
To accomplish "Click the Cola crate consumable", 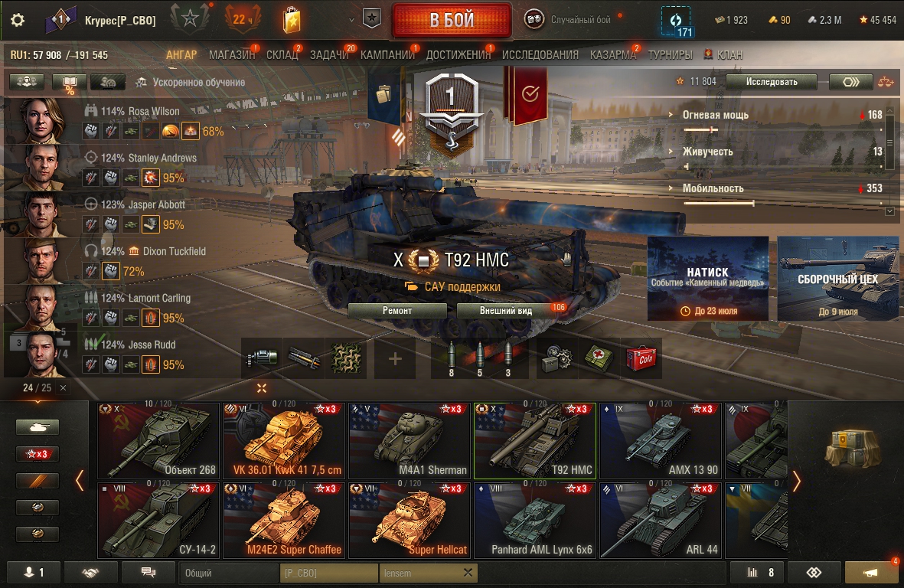I will coord(641,358).
